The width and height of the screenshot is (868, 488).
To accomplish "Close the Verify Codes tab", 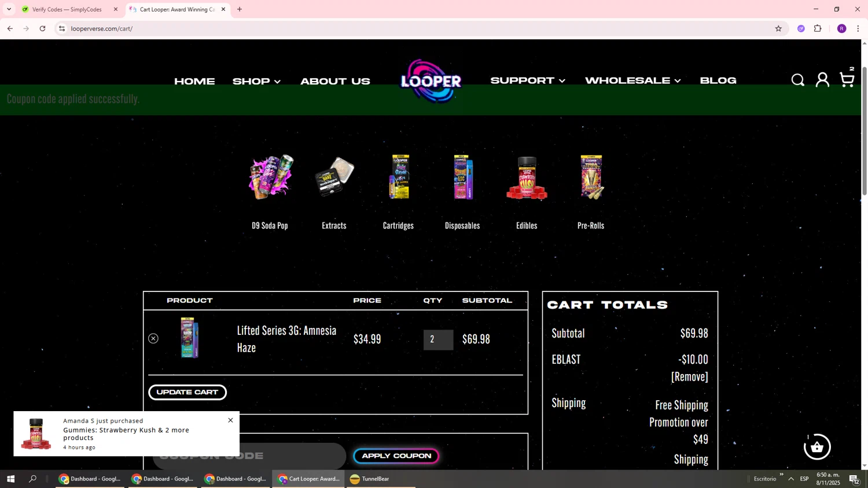I will pyautogui.click(x=116, y=9).
